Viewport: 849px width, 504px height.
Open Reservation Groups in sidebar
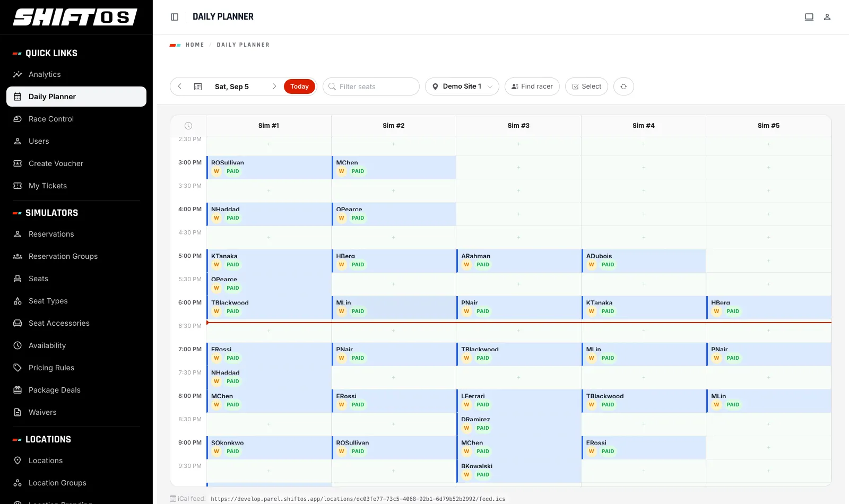pyautogui.click(x=76, y=256)
